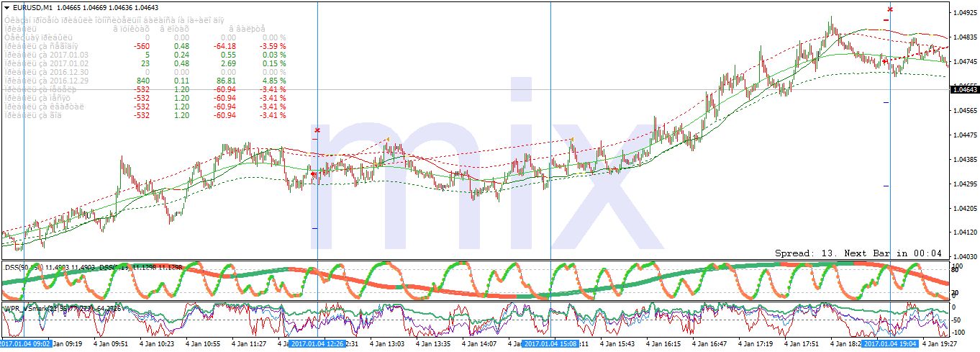Click the highlighted 2017.01.04 09:02 time marker
The image size is (980, 352).
click(25, 344)
